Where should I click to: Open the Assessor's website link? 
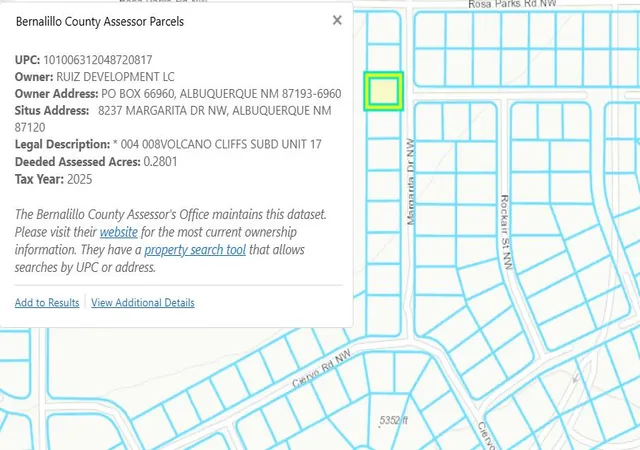(119, 232)
